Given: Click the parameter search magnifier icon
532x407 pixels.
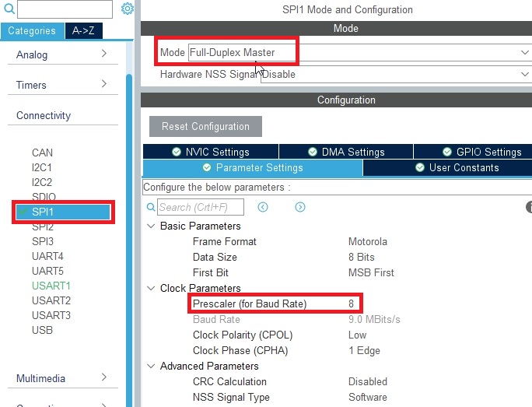Looking at the screenshot, I should pyautogui.click(x=151, y=207).
